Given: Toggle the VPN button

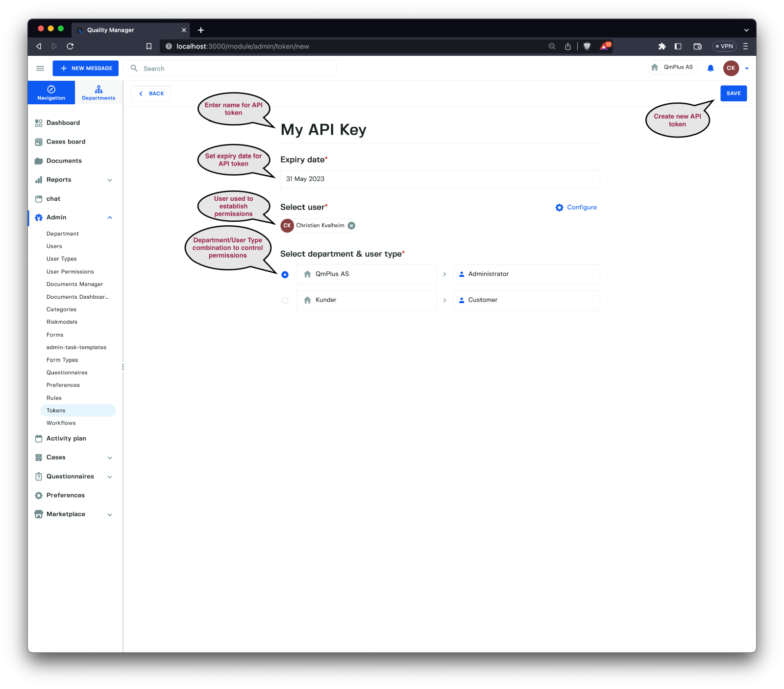Looking at the screenshot, I should point(724,47).
